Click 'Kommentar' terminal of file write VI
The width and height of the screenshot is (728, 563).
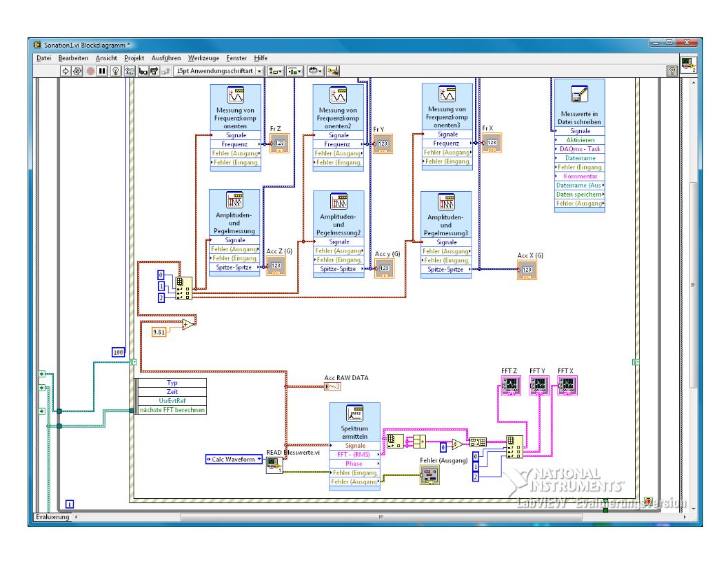click(x=579, y=176)
